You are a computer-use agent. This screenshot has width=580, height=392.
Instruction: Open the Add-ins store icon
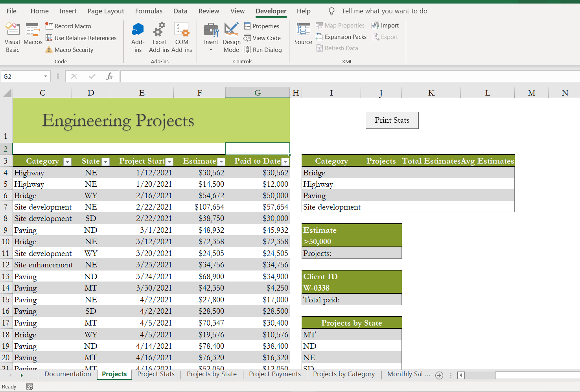point(138,37)
